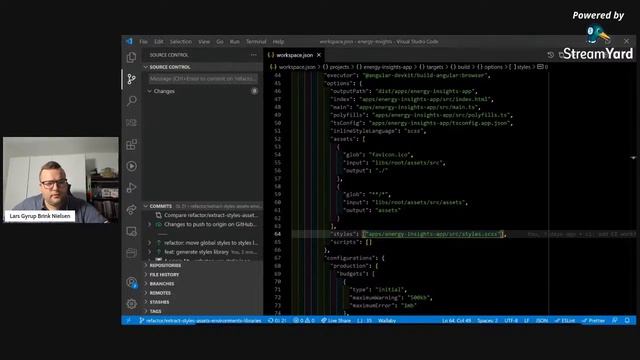Change indentation via Spaces: 2

(x=488, y=320)
